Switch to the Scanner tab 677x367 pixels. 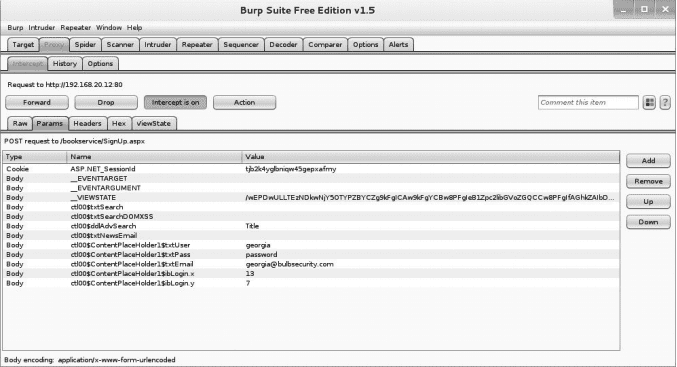point(120,44)
